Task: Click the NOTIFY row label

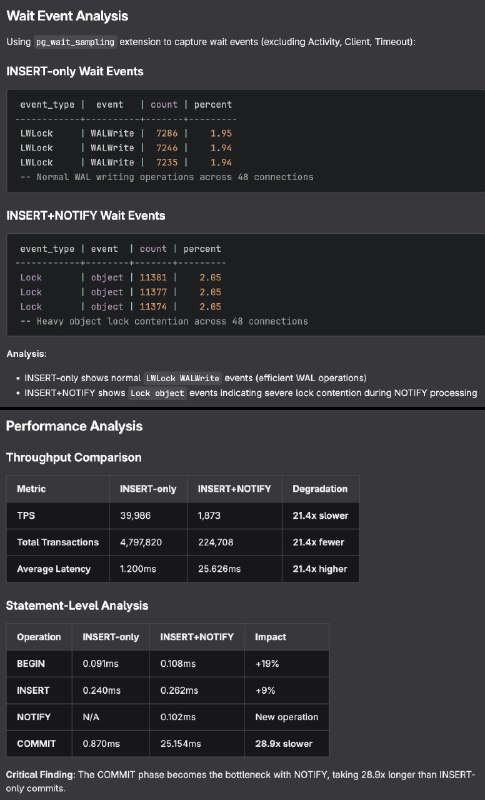Action: point(34,717)
